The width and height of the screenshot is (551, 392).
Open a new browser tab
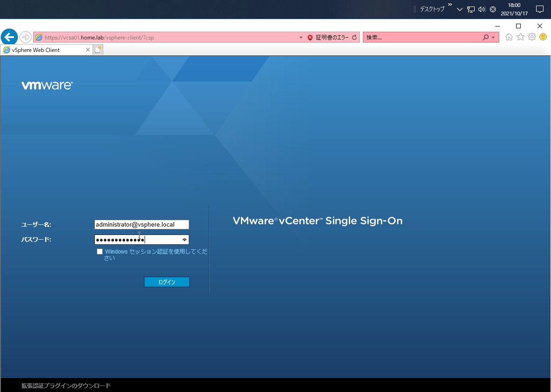[x=98, y=50]
